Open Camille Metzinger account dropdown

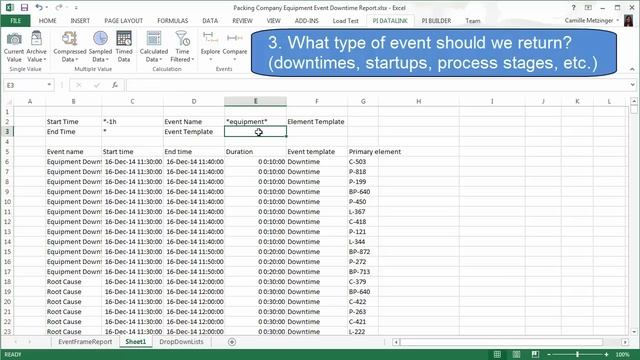(x=618, y=20)
